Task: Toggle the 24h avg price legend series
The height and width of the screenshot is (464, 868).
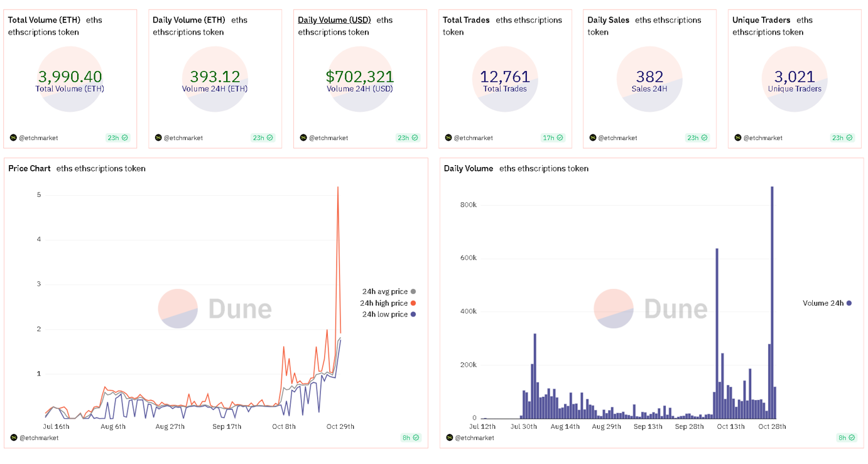Action: click(x=385, y=291)
